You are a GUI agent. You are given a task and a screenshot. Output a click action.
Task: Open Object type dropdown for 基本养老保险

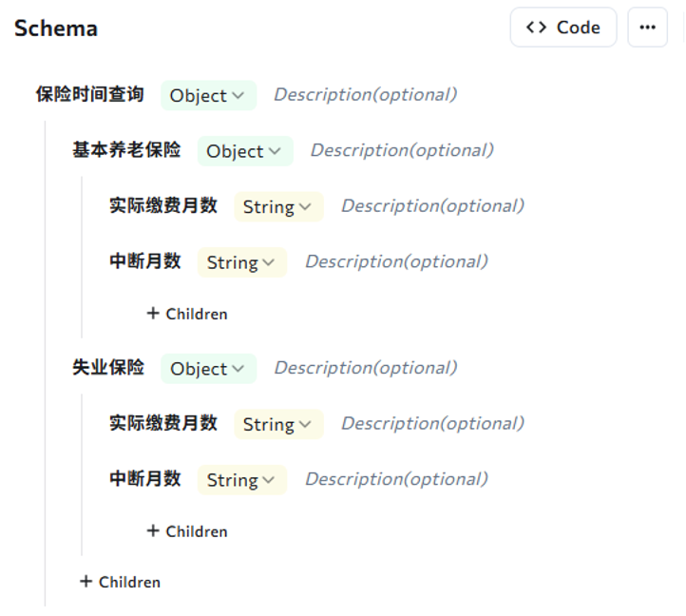244,151
